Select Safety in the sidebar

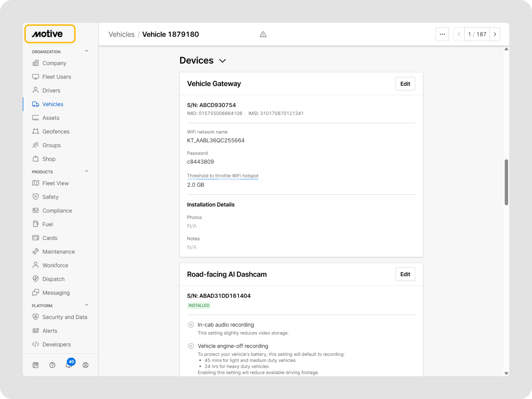click(50, 197)
